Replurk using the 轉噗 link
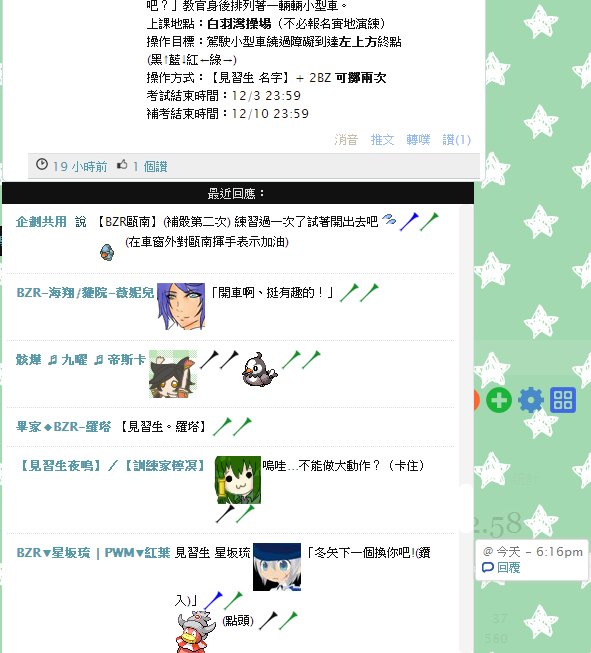The height and width of the screenshot is (653, 591). point(418,140)
